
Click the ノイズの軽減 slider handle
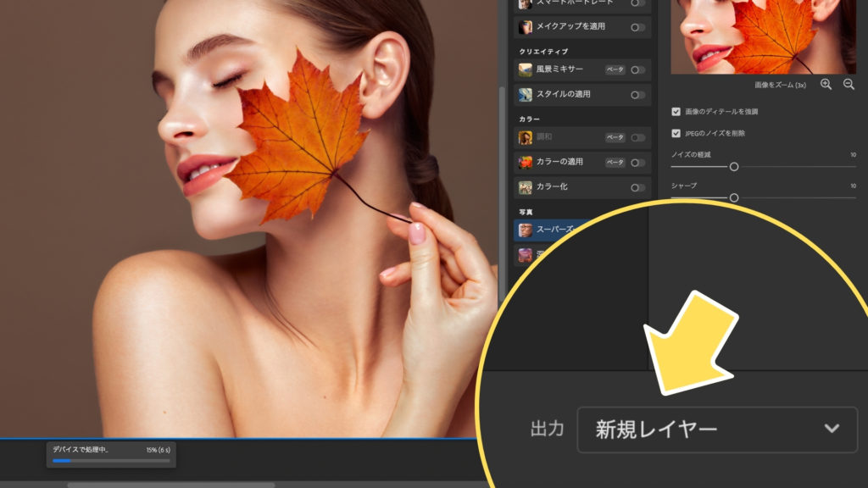pos(734,167)
